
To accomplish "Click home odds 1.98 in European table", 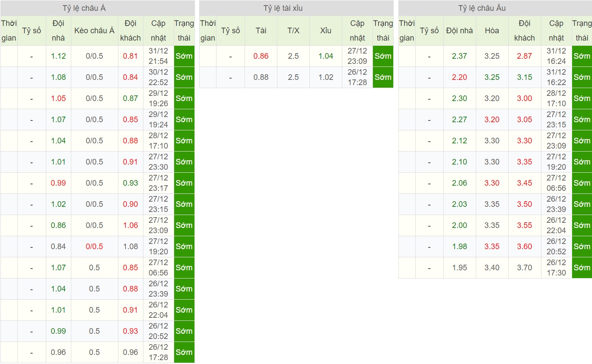I will (x=459, y=247).
